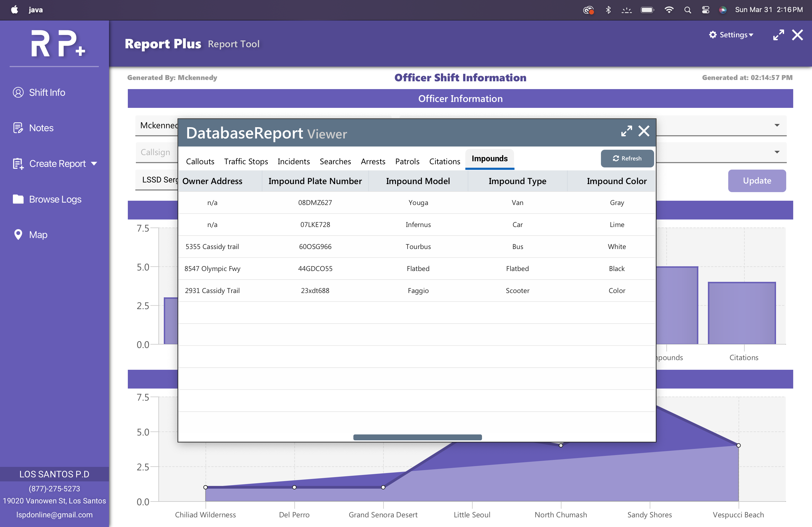Click the Callsign input field

156,152
